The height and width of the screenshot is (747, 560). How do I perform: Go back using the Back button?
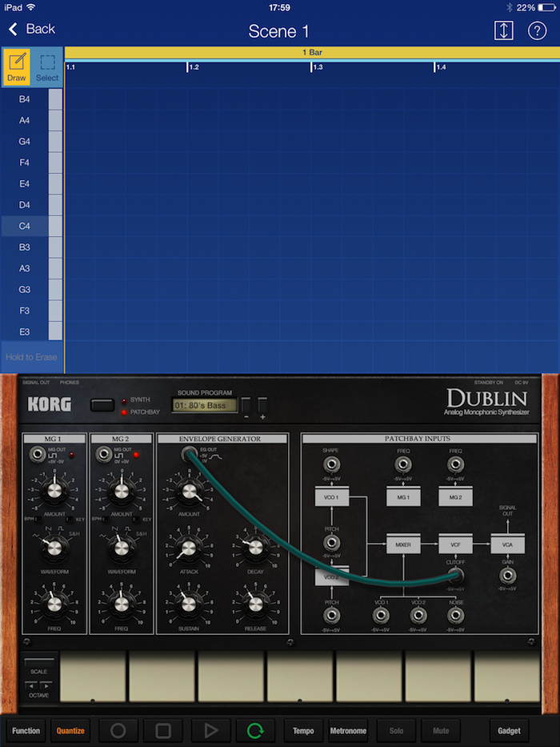tap(31, 29)
